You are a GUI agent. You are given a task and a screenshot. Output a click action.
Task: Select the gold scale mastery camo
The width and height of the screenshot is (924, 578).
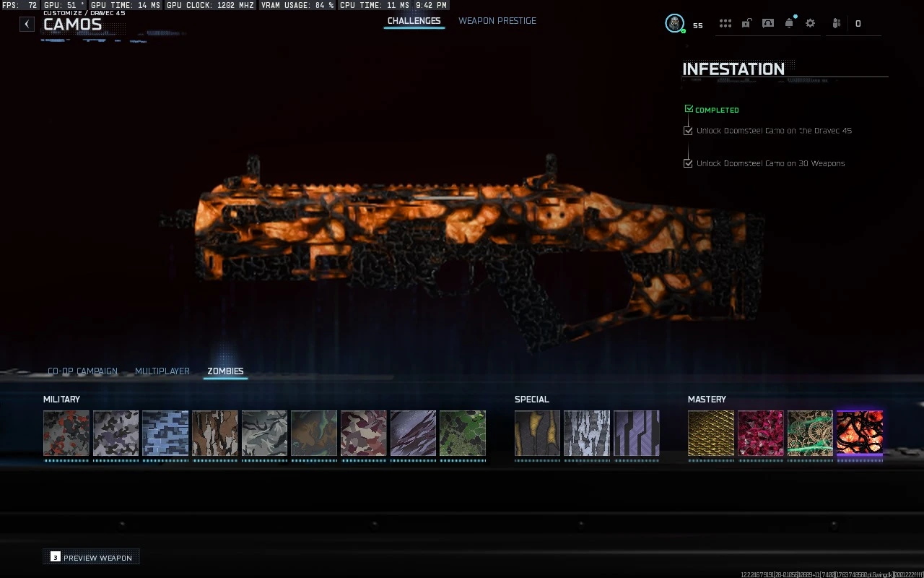710,433
